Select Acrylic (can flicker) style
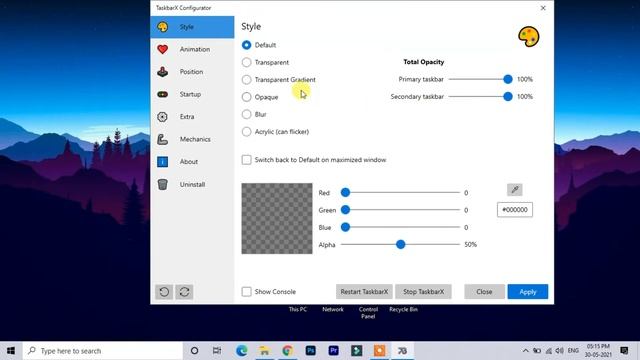Image resolution: width=640 pixels, height=360 pixels. coord(247,132)
